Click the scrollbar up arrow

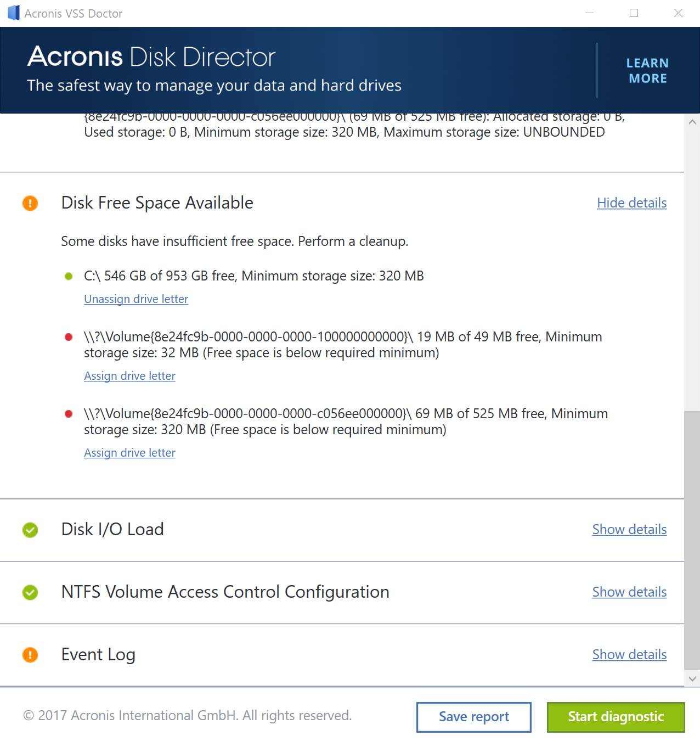click(x=692, y=122)
